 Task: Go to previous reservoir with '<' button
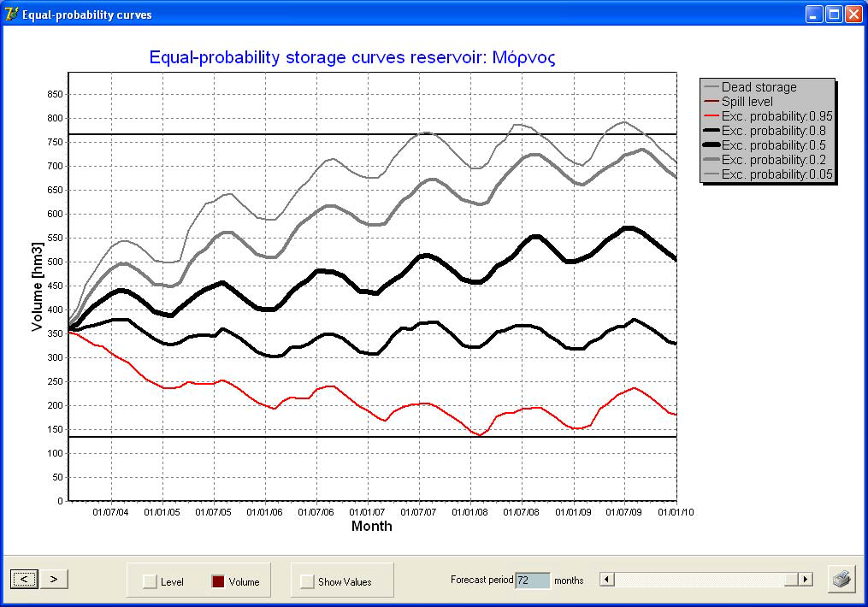coord(24,580)
